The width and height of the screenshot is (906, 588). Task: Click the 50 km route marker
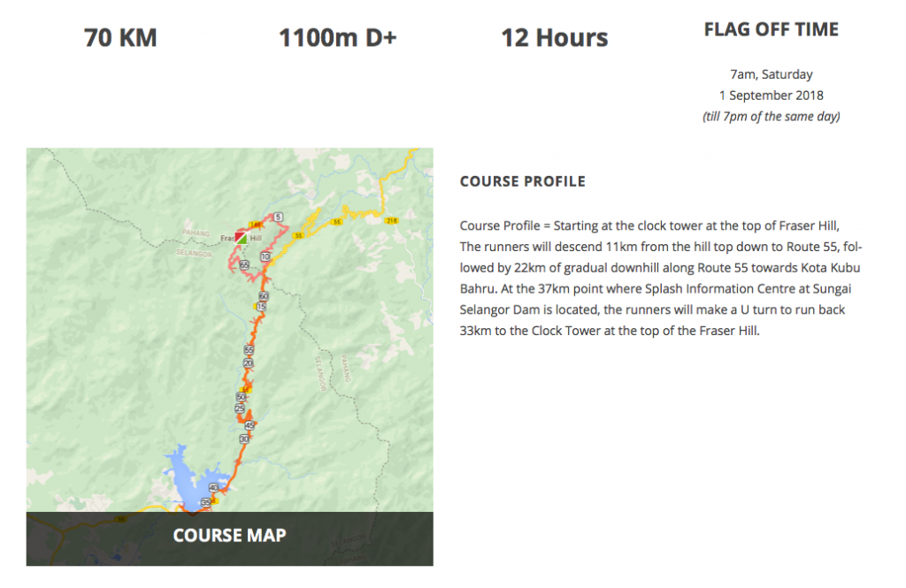coord(242,397)
